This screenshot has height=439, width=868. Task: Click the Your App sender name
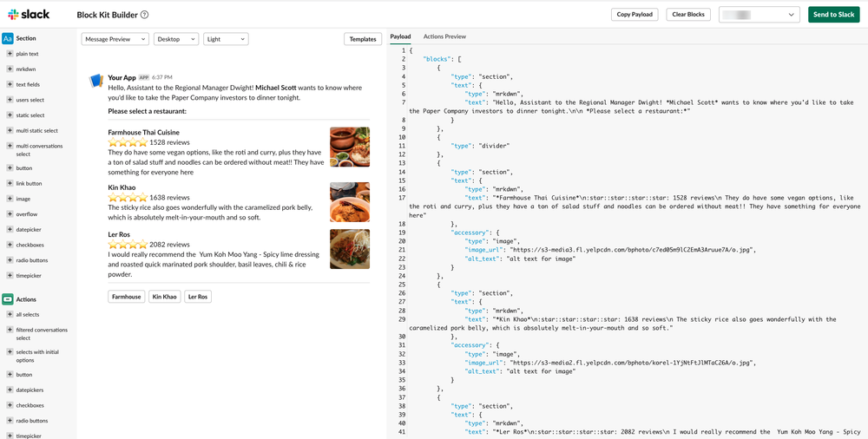tap(122, 77)
